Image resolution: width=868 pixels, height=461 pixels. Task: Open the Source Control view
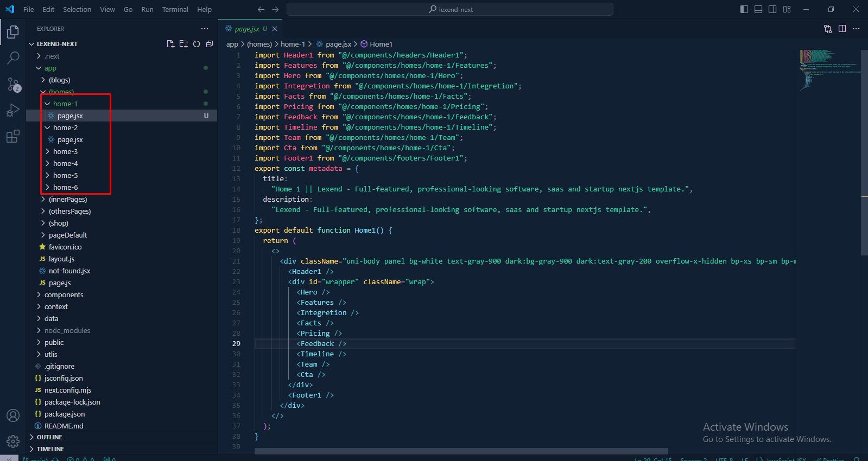point(13,84)
